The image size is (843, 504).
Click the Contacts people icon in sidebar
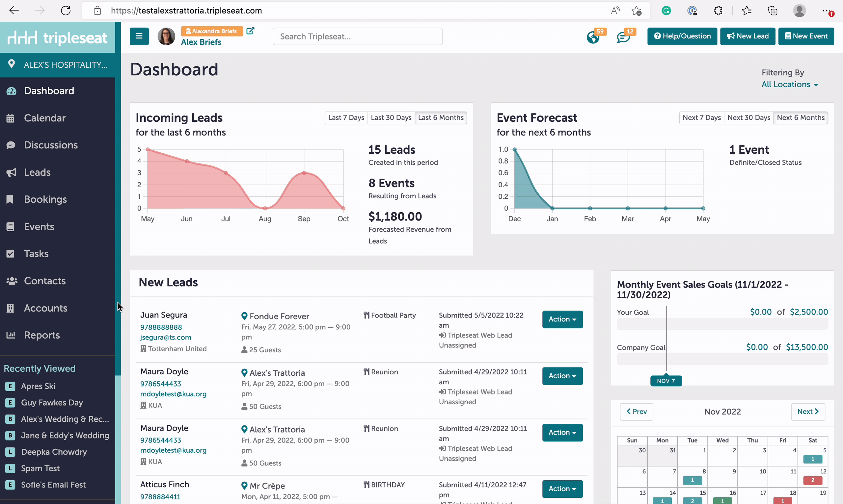12,281
